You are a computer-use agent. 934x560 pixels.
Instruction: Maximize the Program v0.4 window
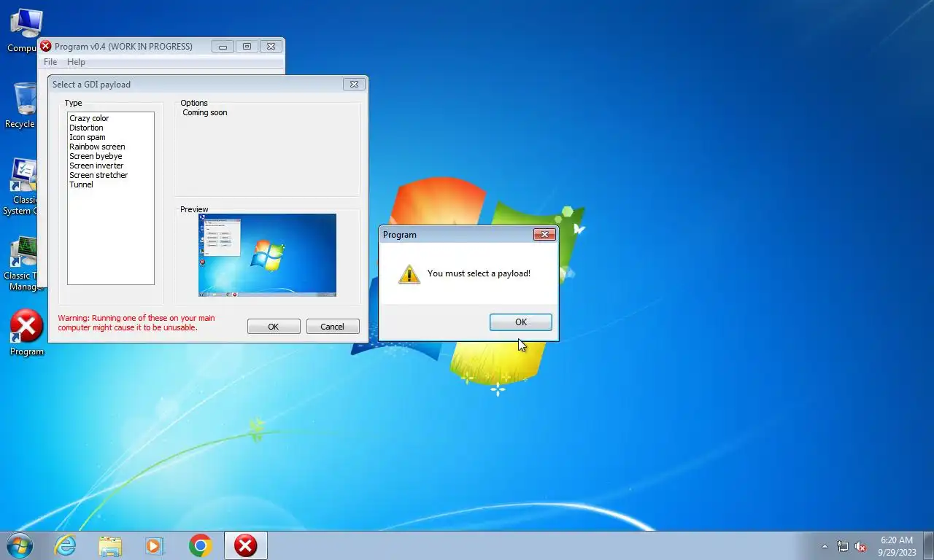247,46
